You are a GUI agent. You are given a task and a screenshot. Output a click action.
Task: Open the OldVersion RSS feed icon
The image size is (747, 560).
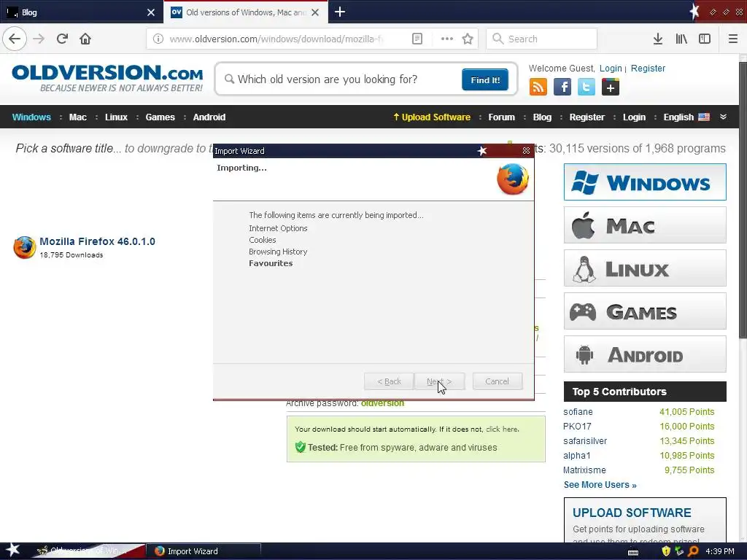pyautogui.click(x=538, y=87)
